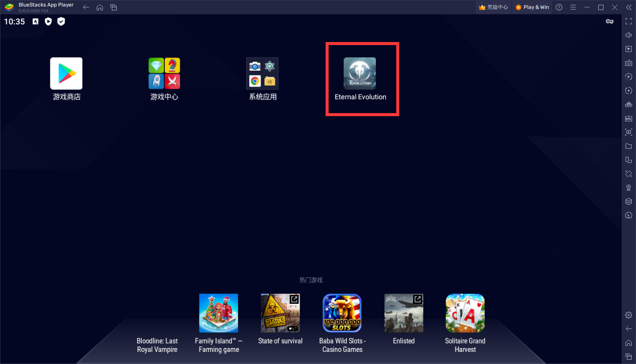
Task: Click the 10:35 clock in status bar
Action: pyautogui.click(x=14, y=22)
